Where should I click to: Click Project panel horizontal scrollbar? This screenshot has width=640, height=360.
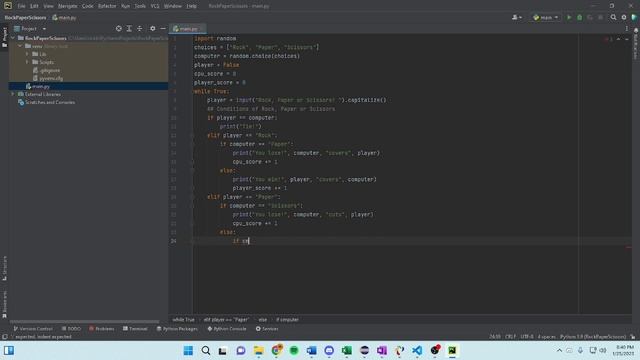(84, 322)
